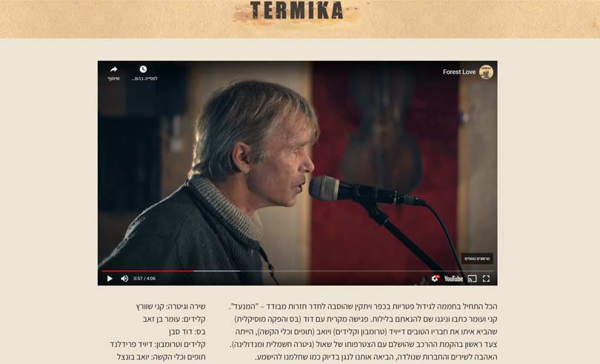Mute the video volume speaker icon
The height and width of the screenshot is (364, 600).
124,279
